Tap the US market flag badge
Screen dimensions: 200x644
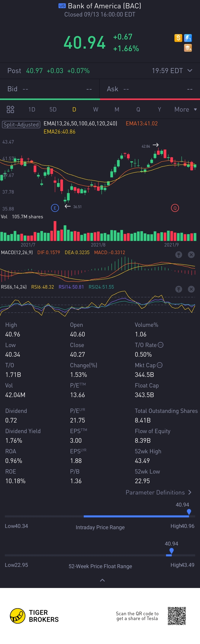coord(62,6)
